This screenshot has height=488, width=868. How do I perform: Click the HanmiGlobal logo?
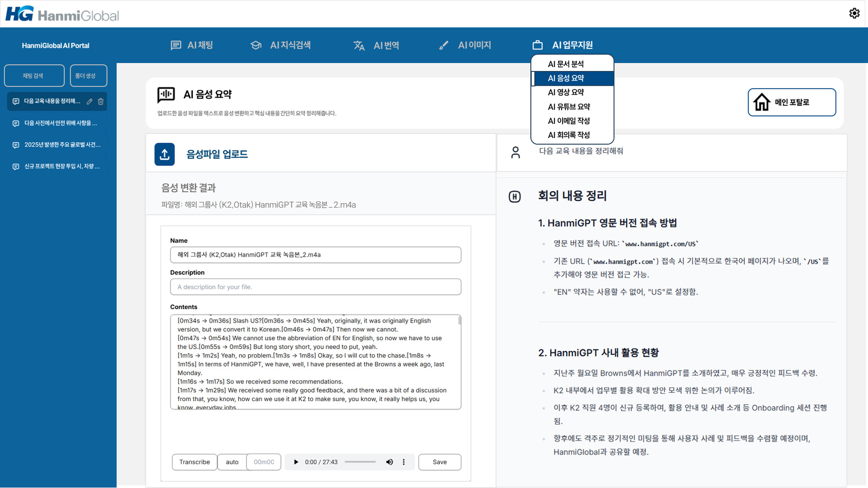pyautogui.click(x=62, y=14)
